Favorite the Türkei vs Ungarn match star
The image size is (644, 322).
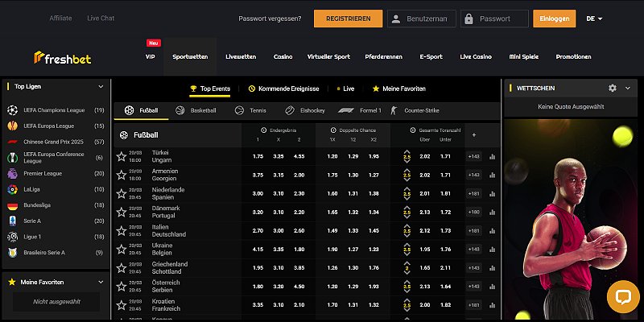122,156
